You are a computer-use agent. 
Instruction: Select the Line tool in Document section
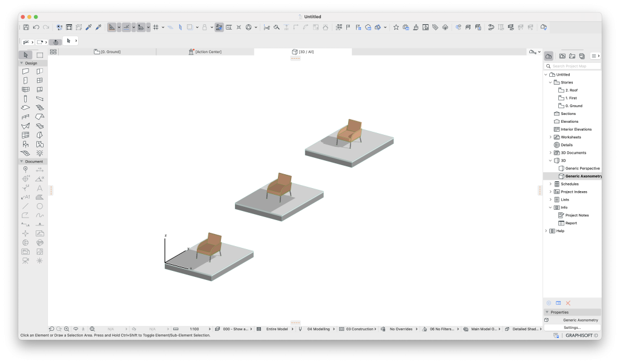[25, 206]
